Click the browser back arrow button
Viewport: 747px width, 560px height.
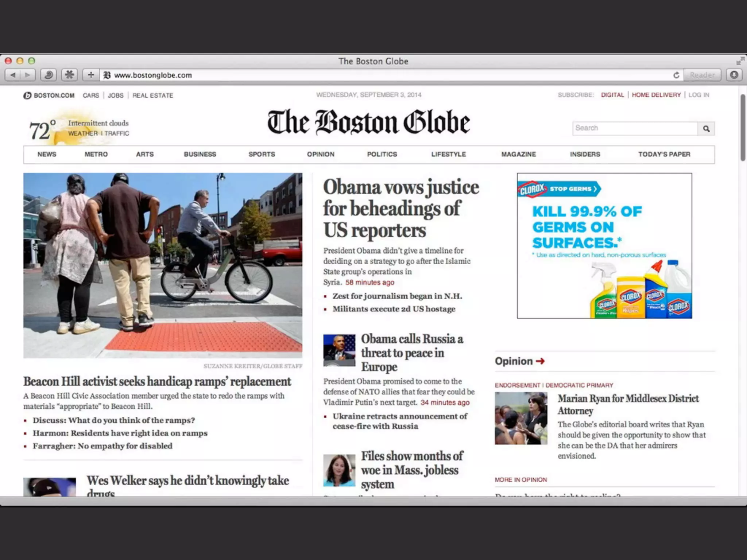(13, 75)
